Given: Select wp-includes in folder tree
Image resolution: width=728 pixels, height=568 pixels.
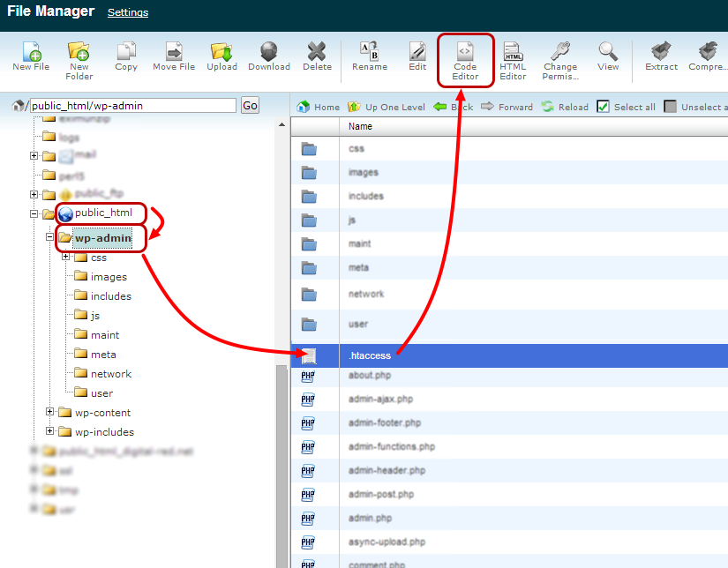Looking at the screenshot, I should (104, 432).
